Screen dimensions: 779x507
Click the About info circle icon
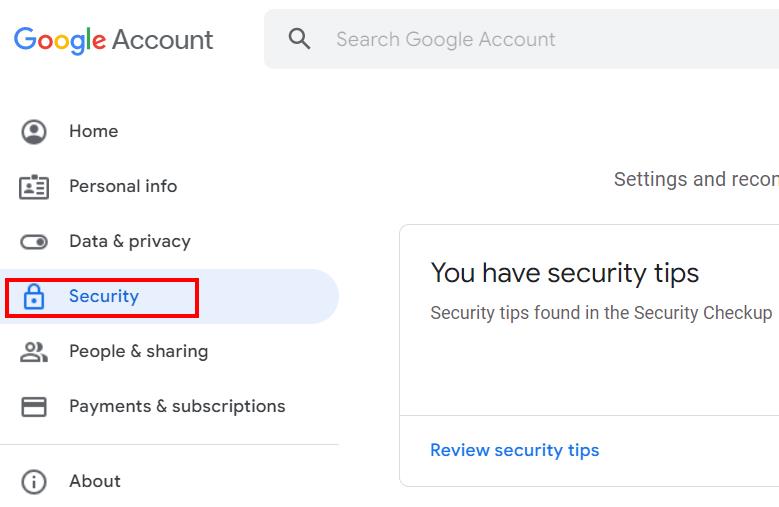[x=34, y=482]
